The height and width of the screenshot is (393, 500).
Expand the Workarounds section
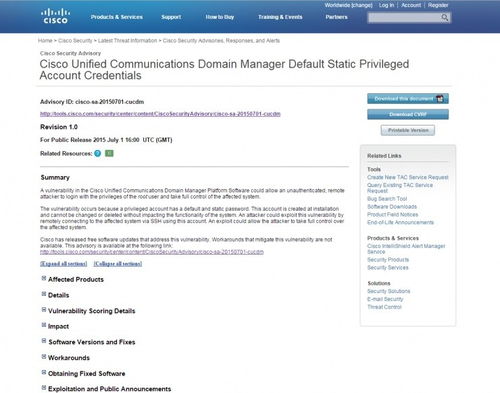[x=44, y=357]
